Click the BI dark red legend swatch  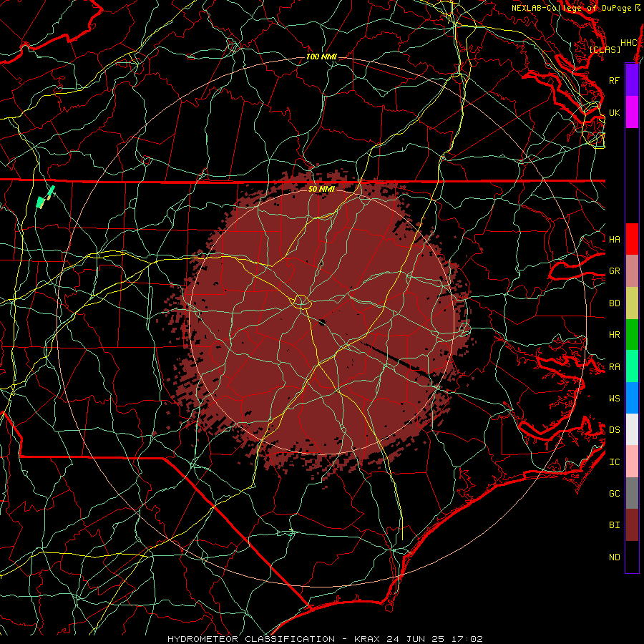pos(632,525)
